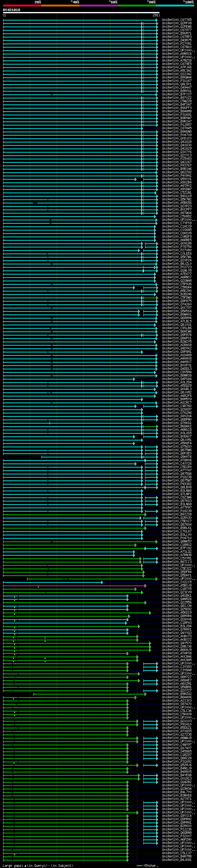197x868 pixels.
Task: Select hit label UniRef100_P27080
Action: pyautogui.click(x=177, y=250)
